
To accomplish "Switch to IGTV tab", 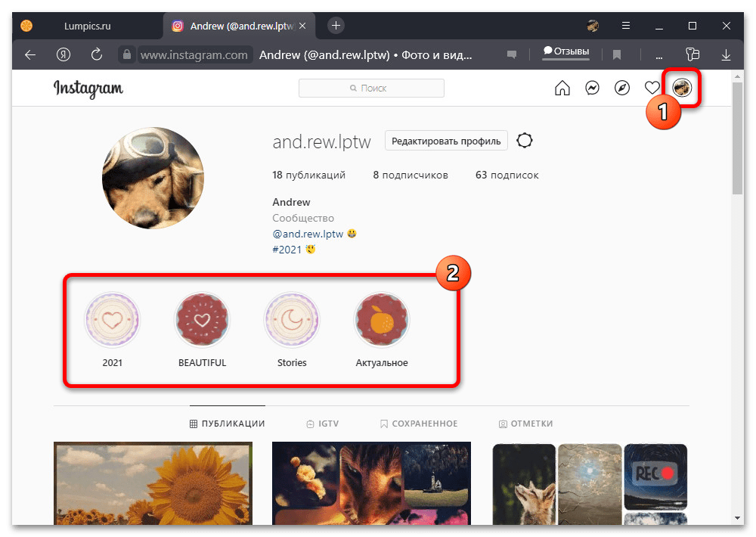I will click(322, 424).
